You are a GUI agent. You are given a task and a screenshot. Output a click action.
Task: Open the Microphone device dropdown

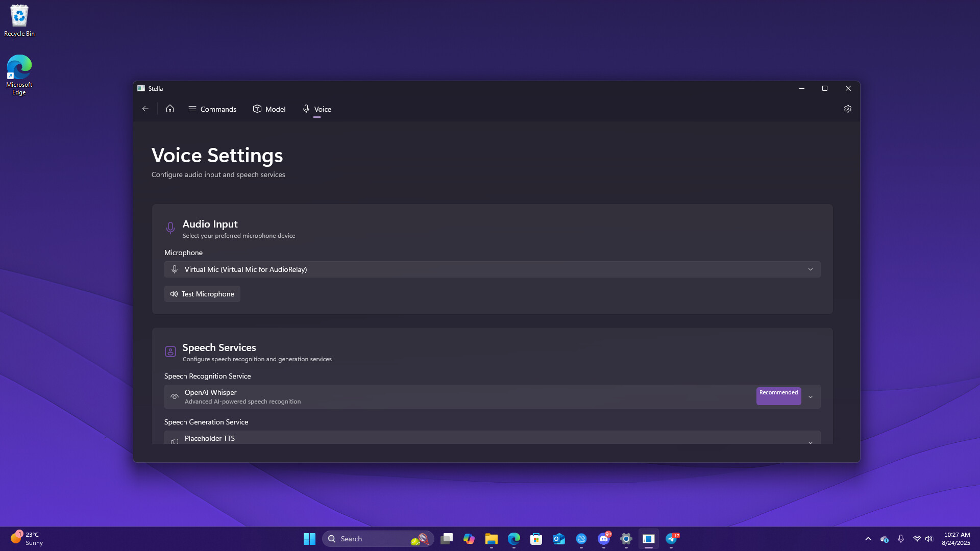[811, 269]
